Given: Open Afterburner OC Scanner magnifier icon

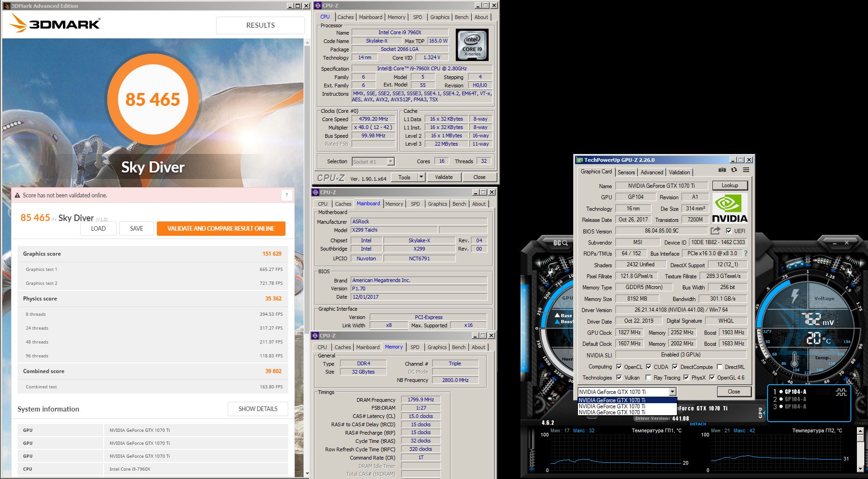Looking at the screenshot, I should (561, 243).
